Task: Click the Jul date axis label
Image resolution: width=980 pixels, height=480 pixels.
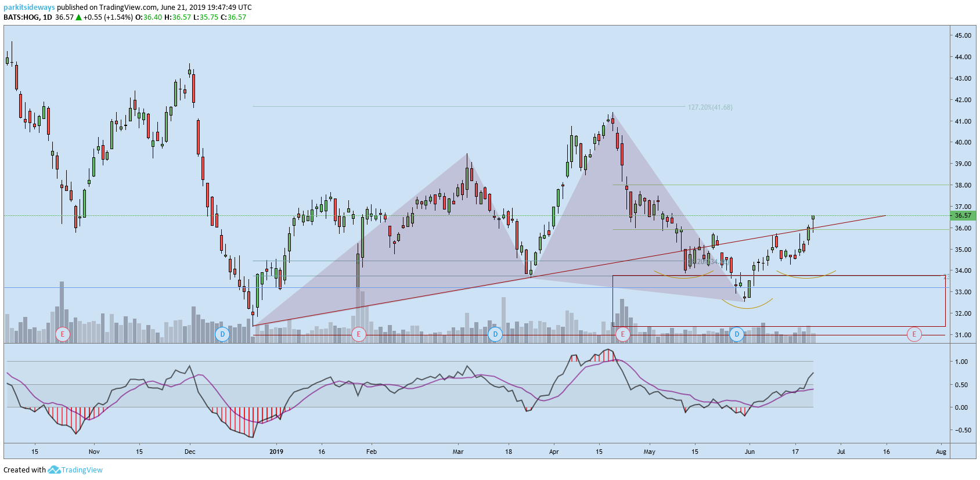Action: click(x=841, y=452)
